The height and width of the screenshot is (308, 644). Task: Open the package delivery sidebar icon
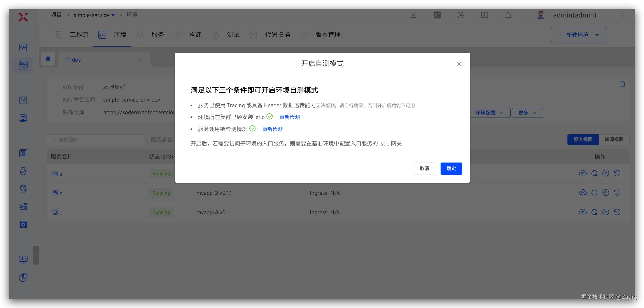23,189
